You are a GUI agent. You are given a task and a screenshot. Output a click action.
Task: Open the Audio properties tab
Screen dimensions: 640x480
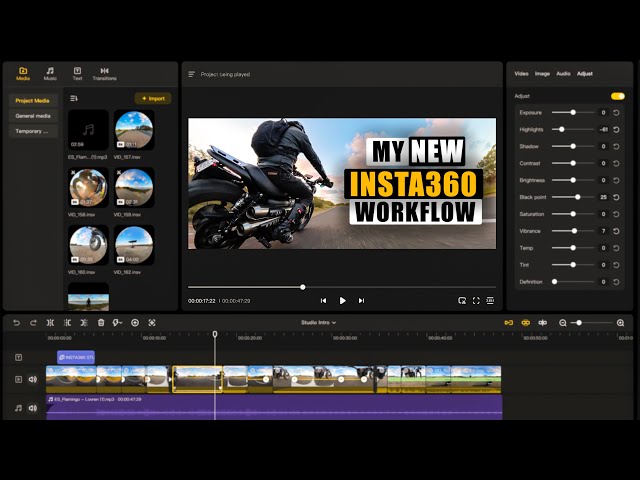(563, 74)
